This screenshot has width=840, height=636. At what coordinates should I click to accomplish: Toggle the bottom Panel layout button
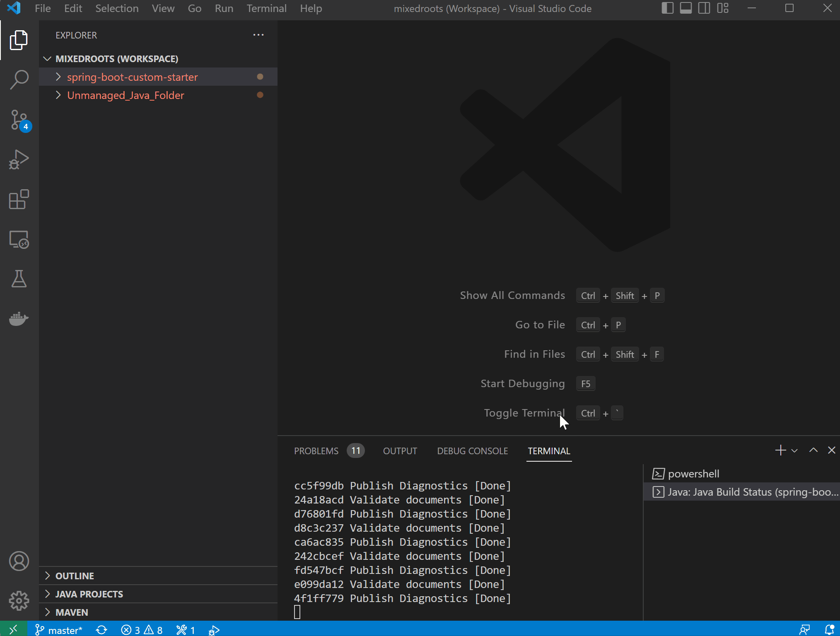click(x=686, y=8)
